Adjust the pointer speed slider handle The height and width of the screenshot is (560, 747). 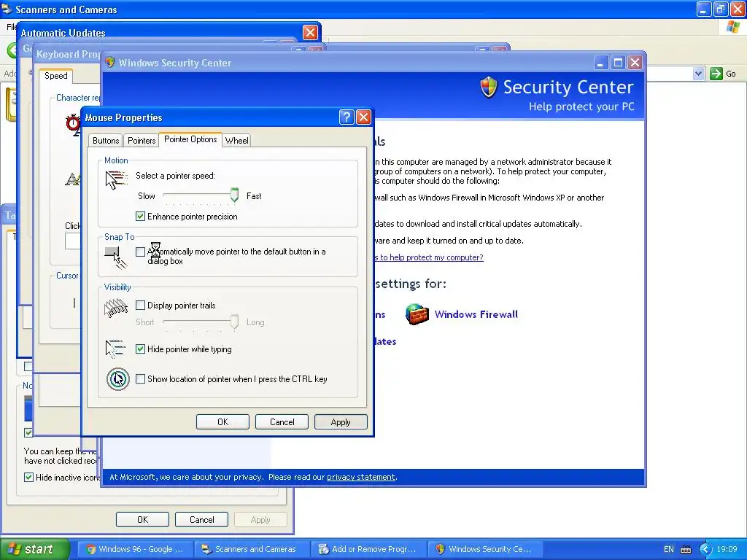234,195
